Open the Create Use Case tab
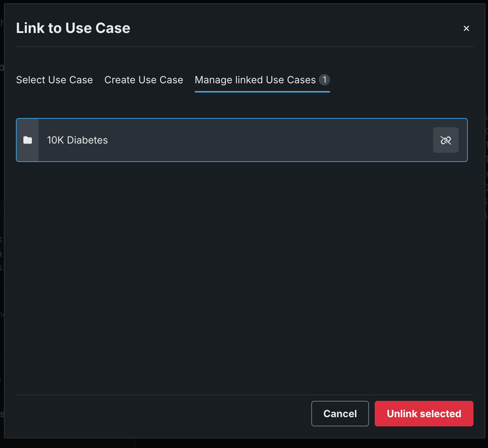 (x=144, y=80)
